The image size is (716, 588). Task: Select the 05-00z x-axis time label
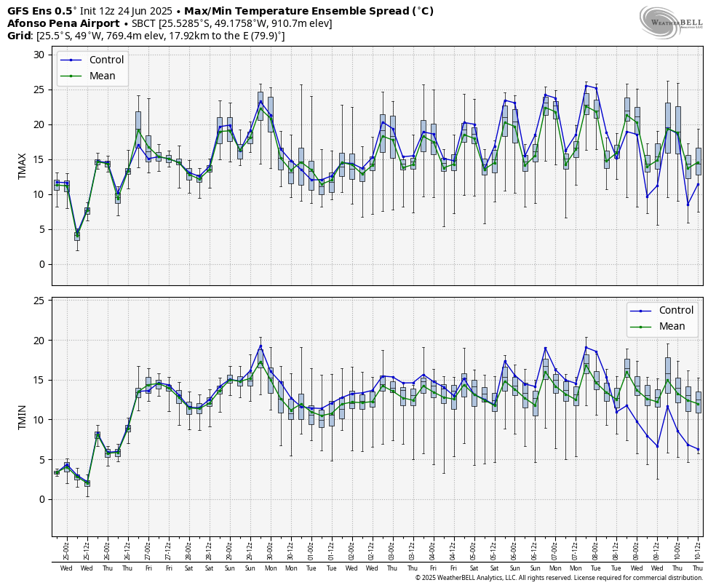coord(474,550)
